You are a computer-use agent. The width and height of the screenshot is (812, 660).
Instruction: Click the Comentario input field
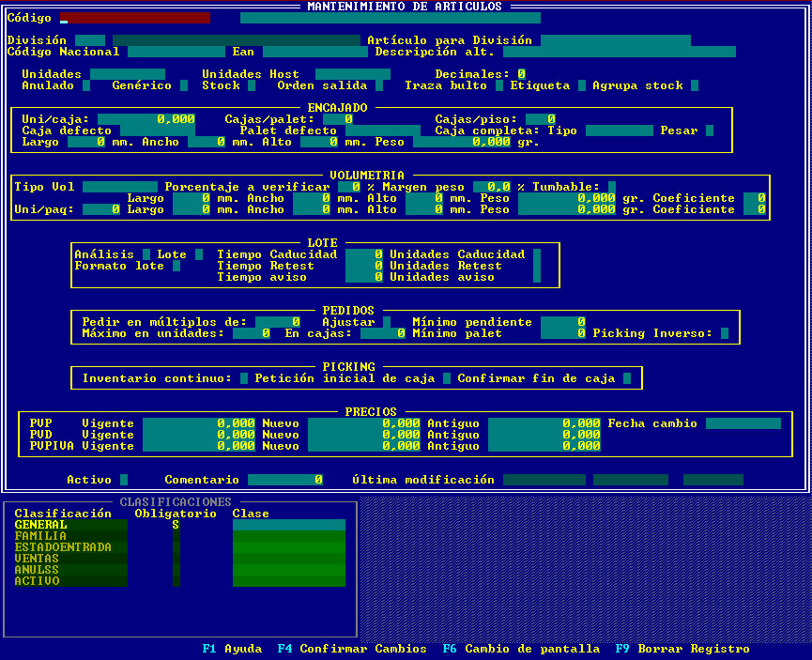(285, 480)
